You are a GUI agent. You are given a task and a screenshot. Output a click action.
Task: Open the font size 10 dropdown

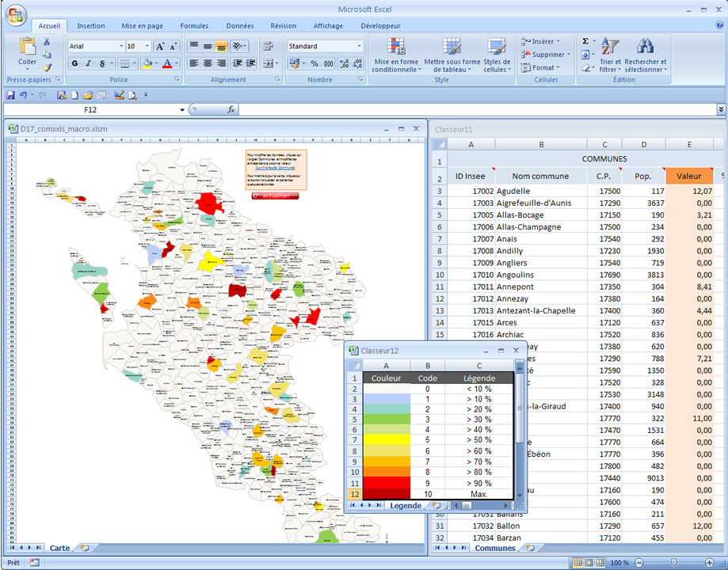[147, 47]
